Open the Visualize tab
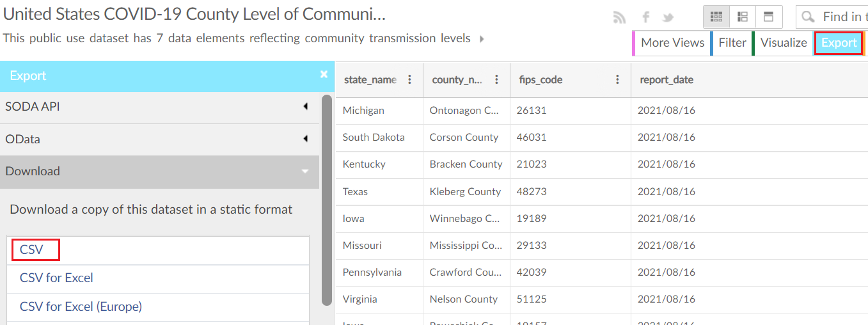The image size is (868, 325). (x=784, y=43)
